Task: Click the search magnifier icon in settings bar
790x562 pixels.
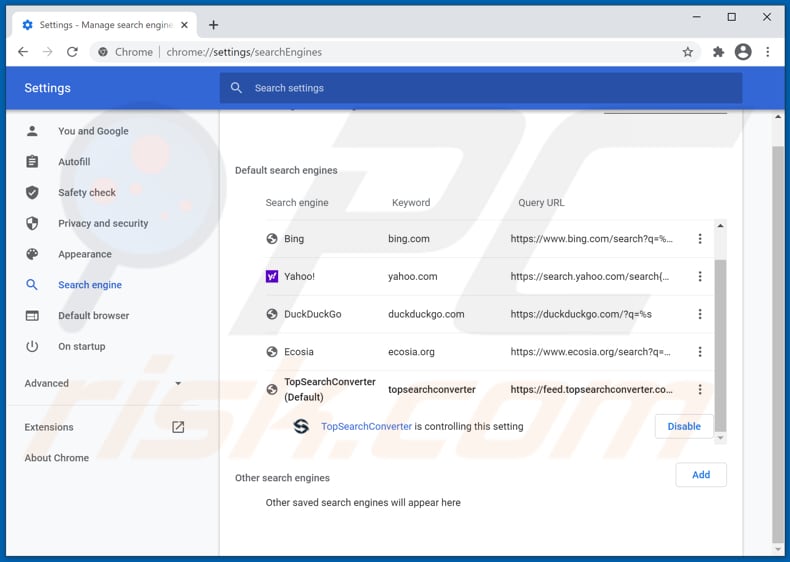Action: [x=236, y=88]
